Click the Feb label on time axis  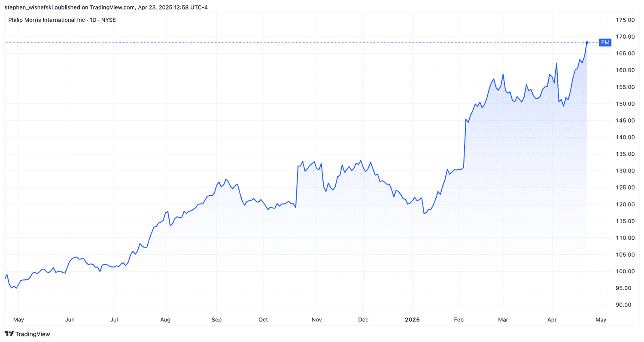point(459,320)
